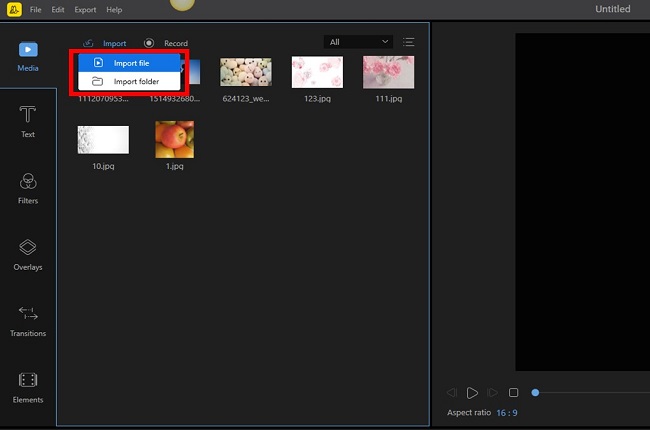Open the Filters panel icon
Viewport: 650px width, 430px height.
coord(28,182)
